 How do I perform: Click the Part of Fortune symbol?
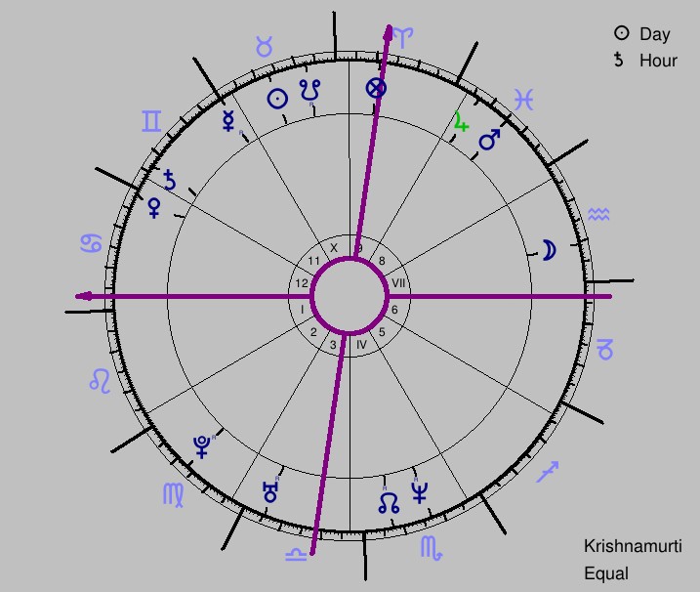(376, 88)
